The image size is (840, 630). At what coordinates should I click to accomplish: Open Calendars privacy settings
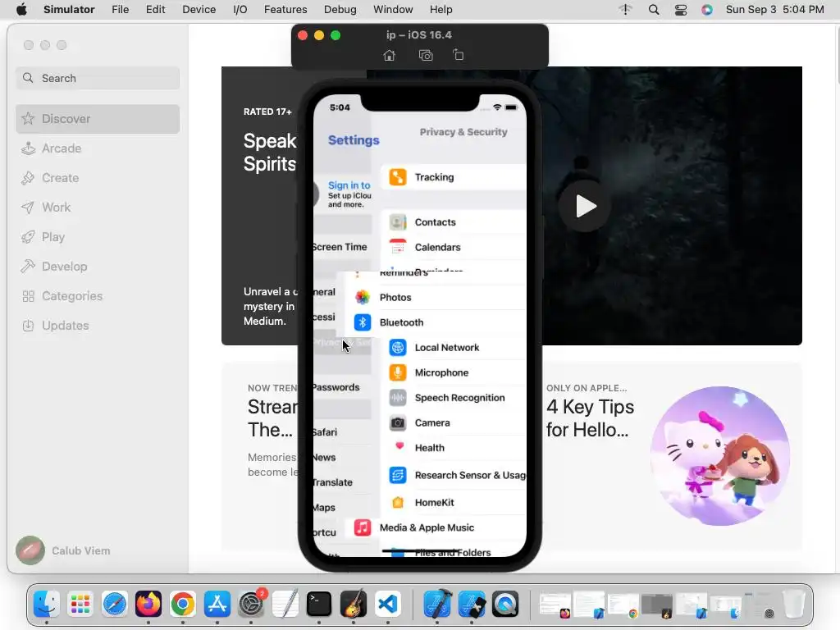point(453,247)
